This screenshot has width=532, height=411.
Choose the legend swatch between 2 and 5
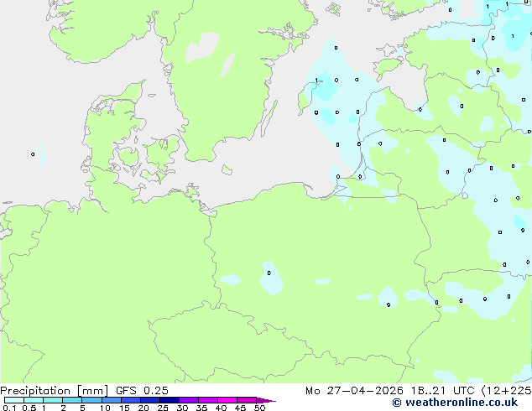click(x=72, y=400)
